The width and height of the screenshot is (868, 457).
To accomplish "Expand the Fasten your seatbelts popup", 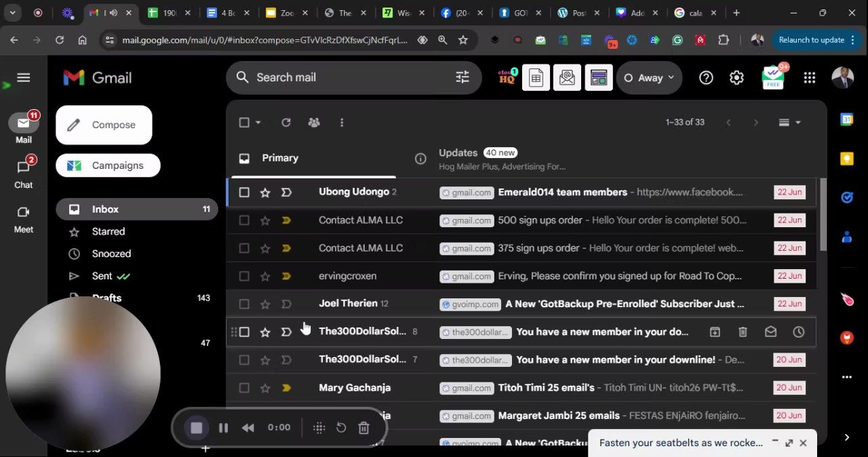I will tap(789, 443).
